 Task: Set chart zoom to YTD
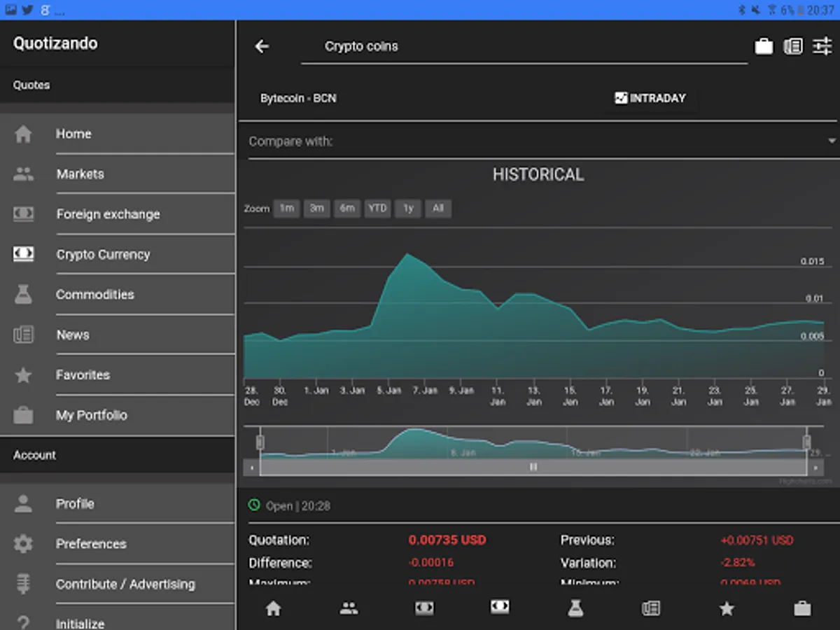(377, 208)
